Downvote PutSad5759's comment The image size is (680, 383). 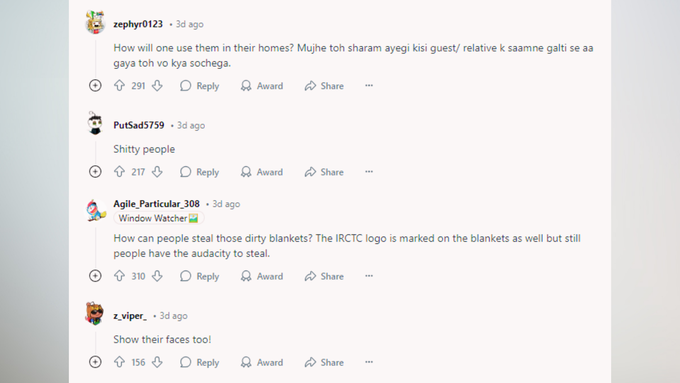pos(157,172)
